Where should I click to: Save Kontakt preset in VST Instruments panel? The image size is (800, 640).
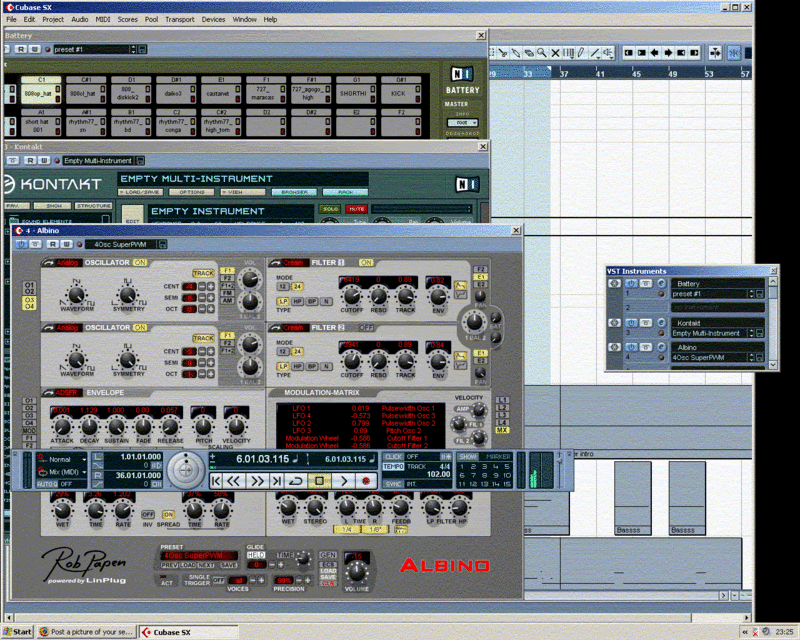click(760, 333)
